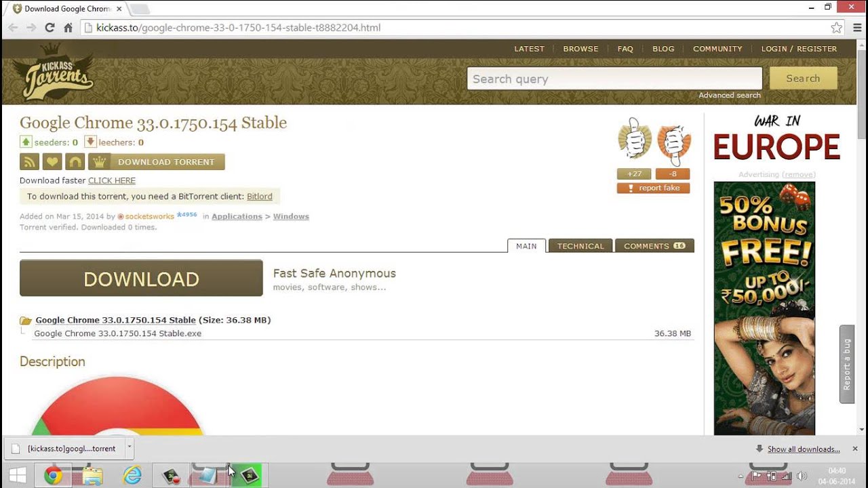Image resolution: width=868 pixels, height=488 pixels.
Task: Click the Chrome icon in the taskbar
Action: click(x=54, y=476)
